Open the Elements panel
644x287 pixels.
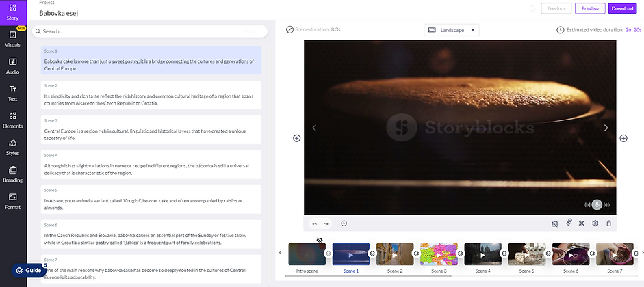click(13, 120)
